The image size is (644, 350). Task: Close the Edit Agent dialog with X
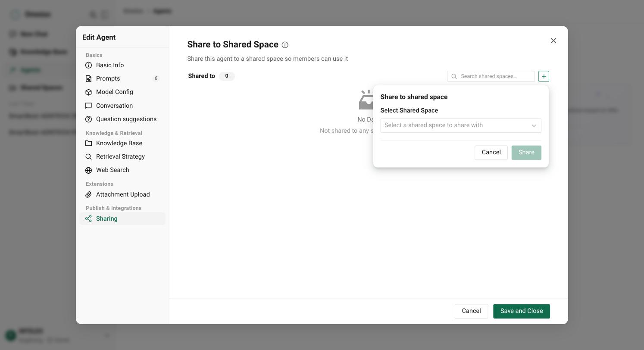coord(553,41)
